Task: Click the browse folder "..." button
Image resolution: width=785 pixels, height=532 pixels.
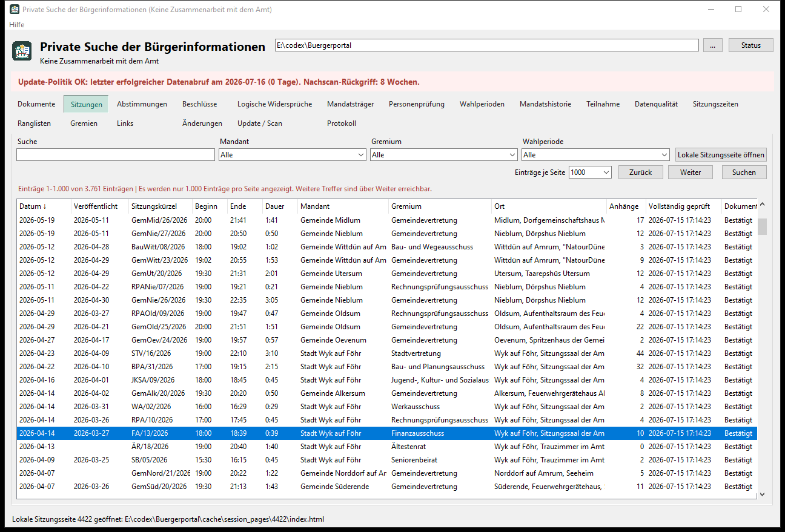Action: point(713,45)
